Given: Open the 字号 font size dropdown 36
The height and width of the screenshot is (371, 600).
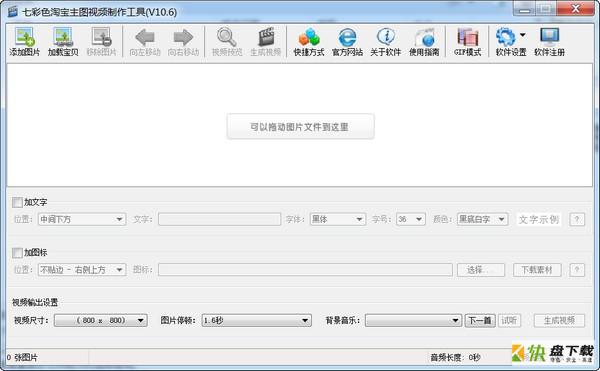Looking at the screenshot, I should point(411,219).
